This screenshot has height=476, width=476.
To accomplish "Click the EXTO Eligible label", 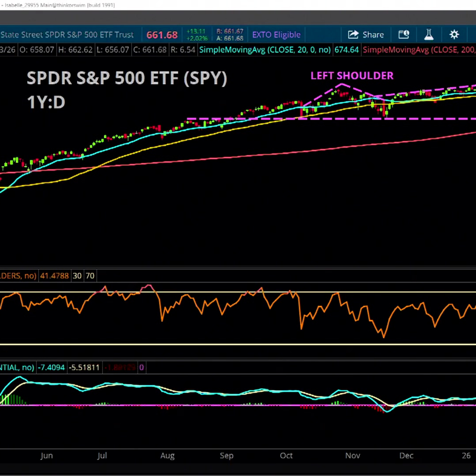I will 276,35.
